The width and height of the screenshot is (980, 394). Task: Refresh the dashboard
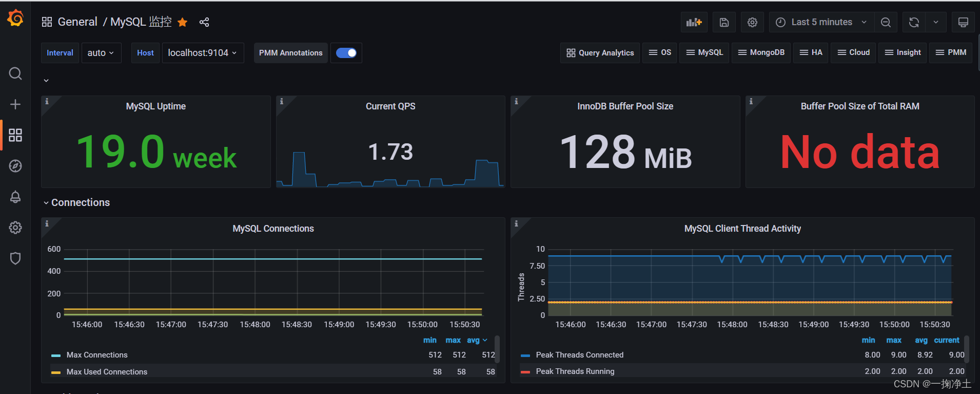pos(914,22)
